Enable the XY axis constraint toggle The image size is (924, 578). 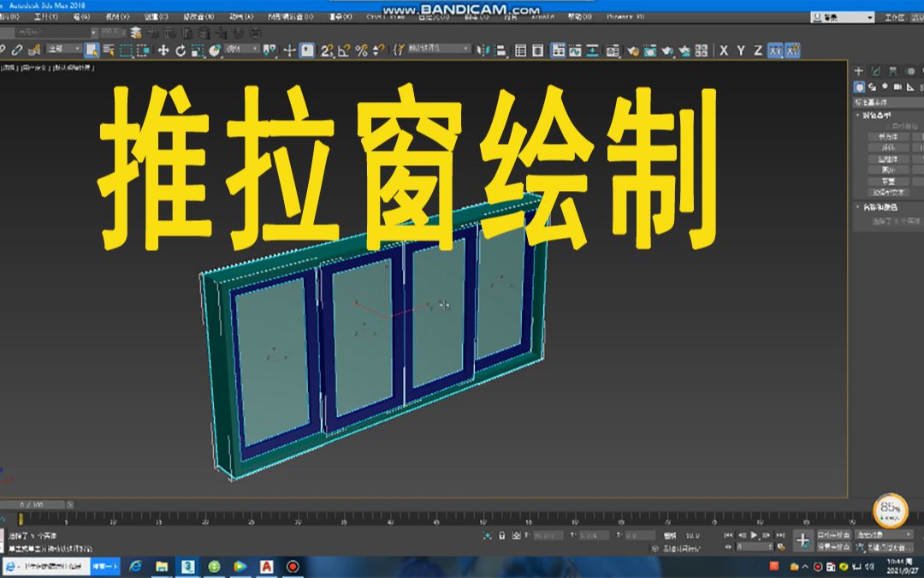coord(776,50)
